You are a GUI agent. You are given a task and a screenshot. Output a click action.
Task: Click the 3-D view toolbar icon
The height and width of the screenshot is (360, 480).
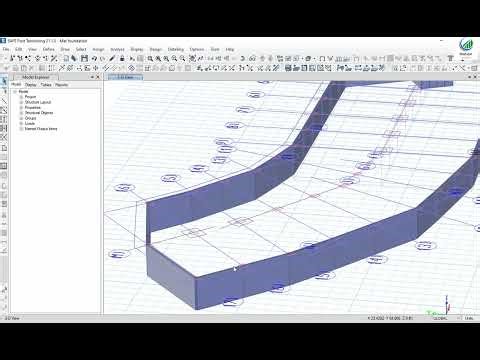211,58
